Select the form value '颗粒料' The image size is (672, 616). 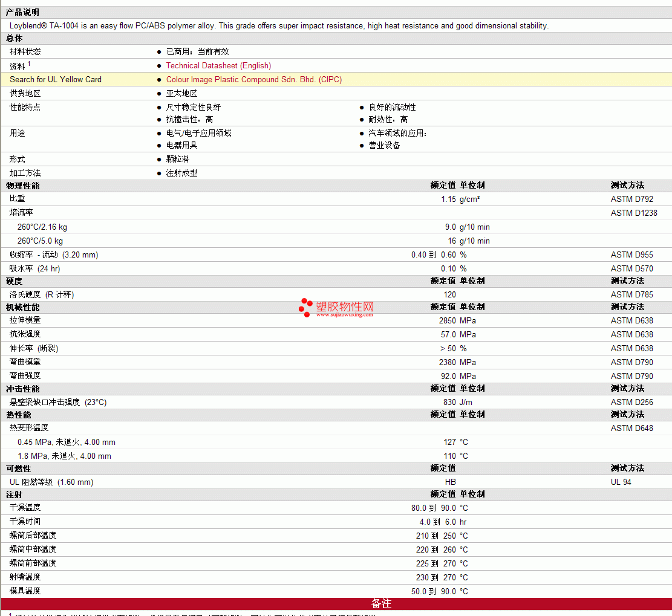(x=178, y=160)
